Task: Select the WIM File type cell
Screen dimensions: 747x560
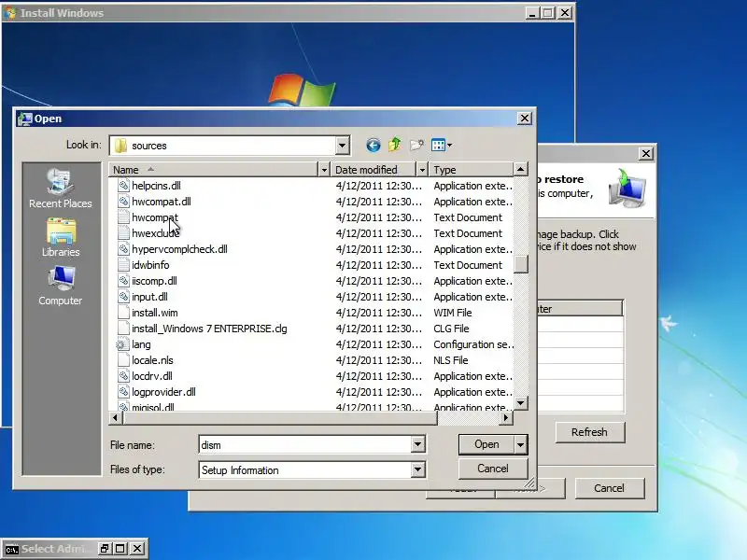Action: coord(453,313)
